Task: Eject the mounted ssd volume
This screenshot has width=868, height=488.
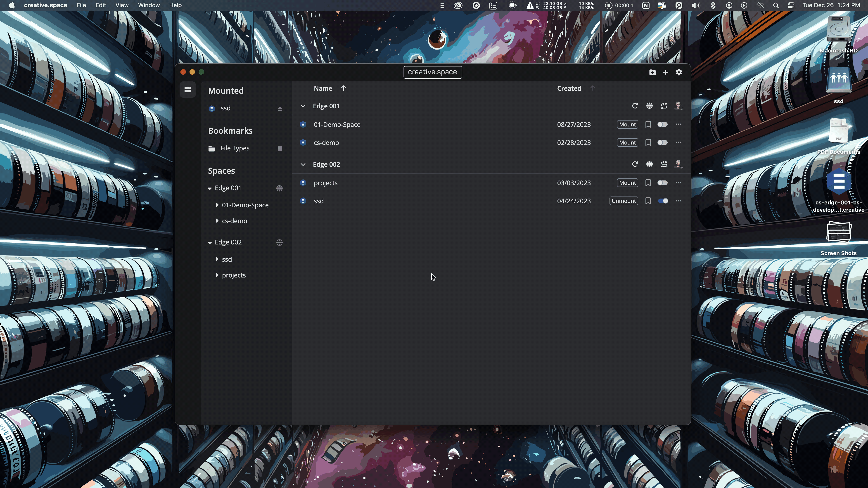Action: [280, 109]
